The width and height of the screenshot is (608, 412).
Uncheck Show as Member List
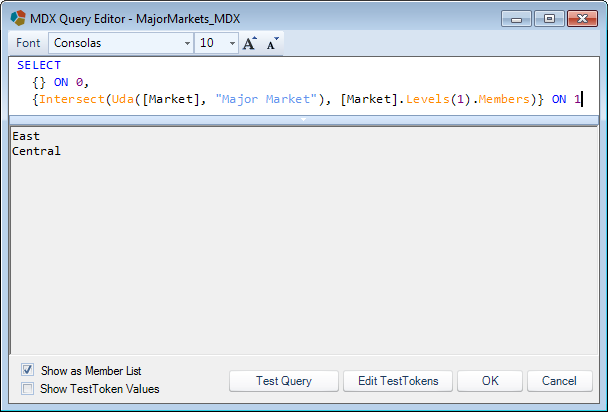coord(28,370)
